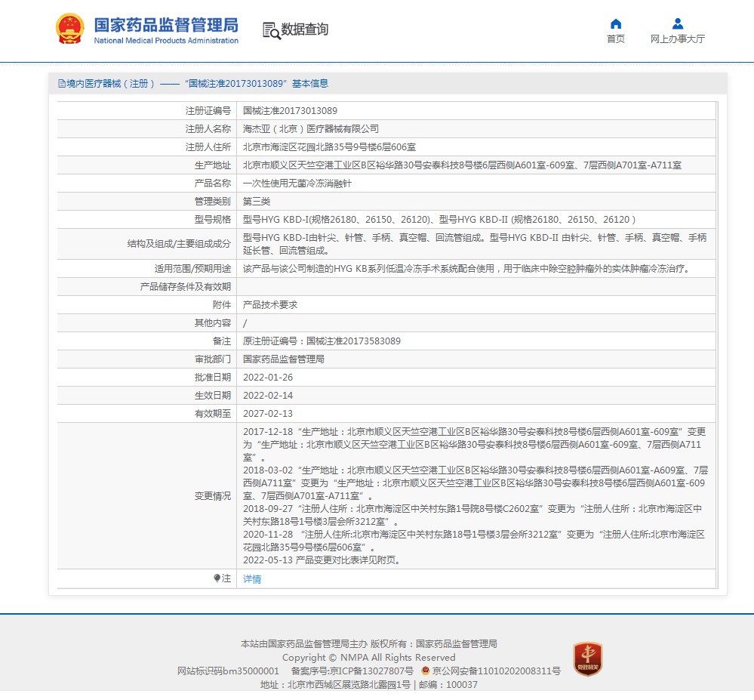Select the footer 版权所有 line
Viewport: 754px width, 700px height.
pyautogui.click(x=369, y=643)
